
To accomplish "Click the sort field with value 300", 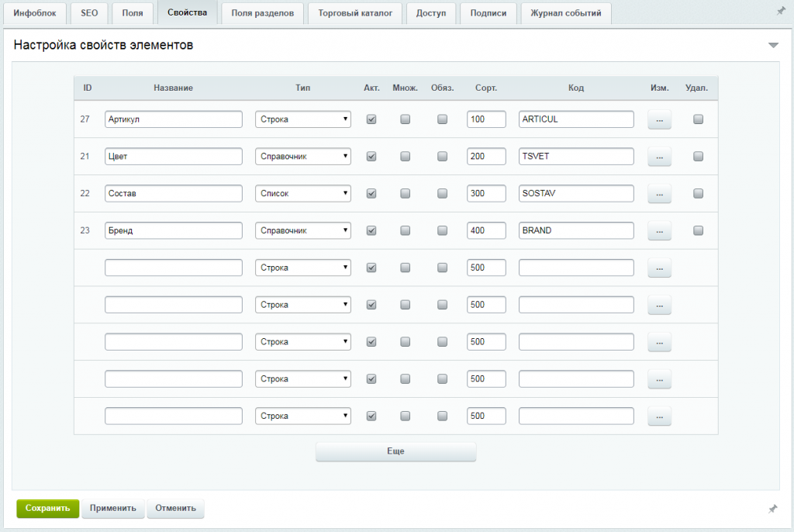I will coord(486,194).
